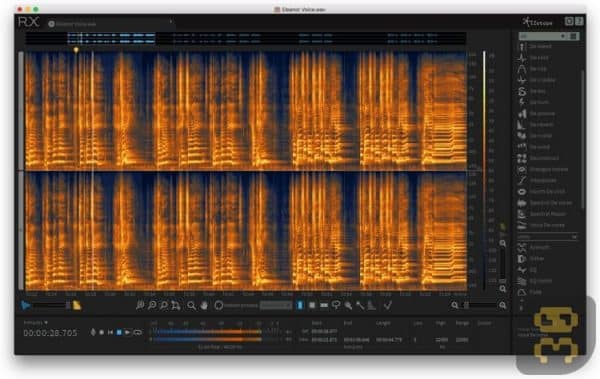This screenshot has width=600, height=379.
Task: Open the De-wind module
Action: [x=534, y=147]
